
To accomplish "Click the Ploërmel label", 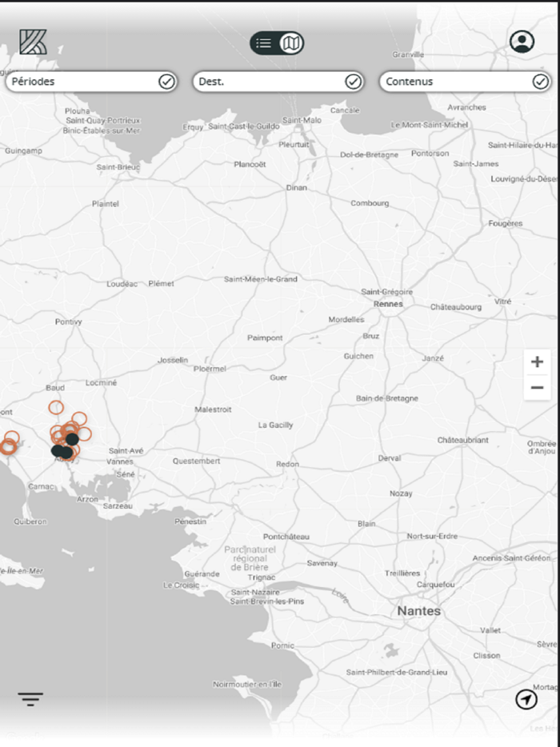I will point(210,369).
